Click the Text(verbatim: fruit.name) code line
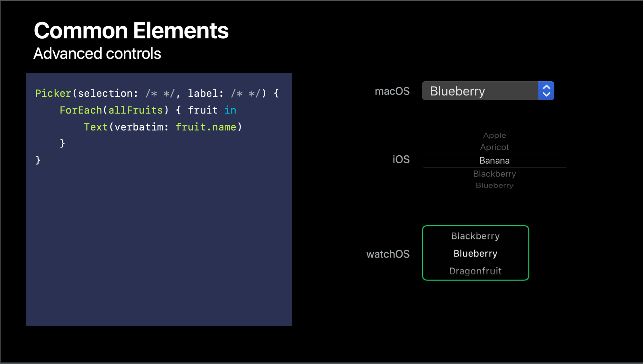The height and width of the screenshot is (364, 643). coord(163,127)
